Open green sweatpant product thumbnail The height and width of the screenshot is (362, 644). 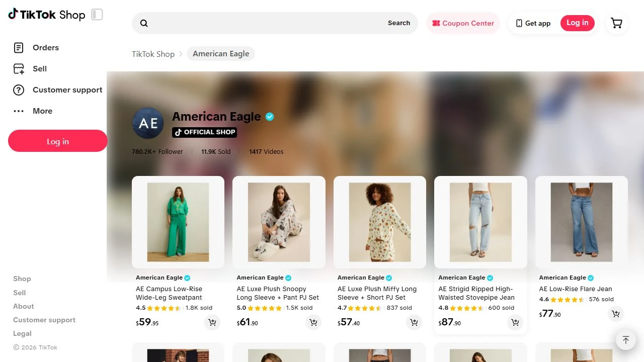(x=178, y=222)
